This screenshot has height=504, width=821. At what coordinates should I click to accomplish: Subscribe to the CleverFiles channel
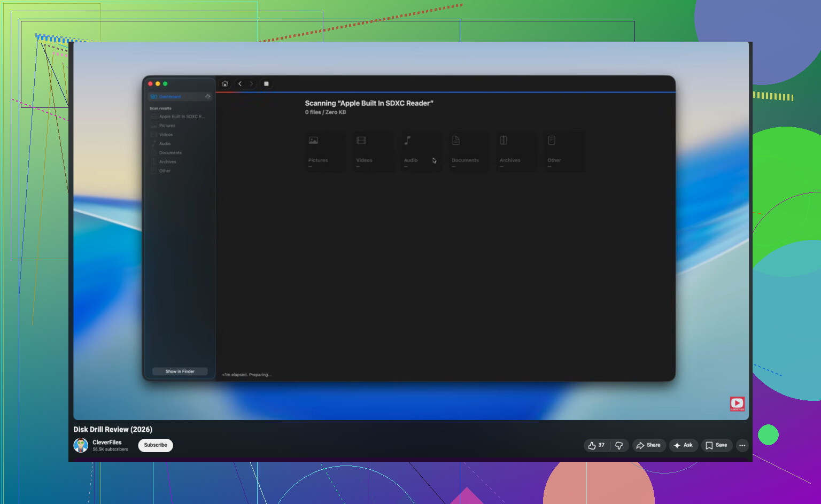156,445
